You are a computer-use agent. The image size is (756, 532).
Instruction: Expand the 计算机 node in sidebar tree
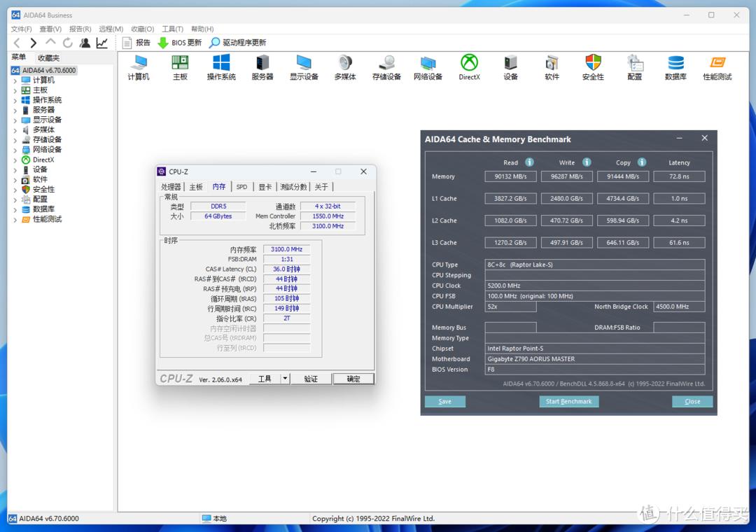(x=15, y=79)
